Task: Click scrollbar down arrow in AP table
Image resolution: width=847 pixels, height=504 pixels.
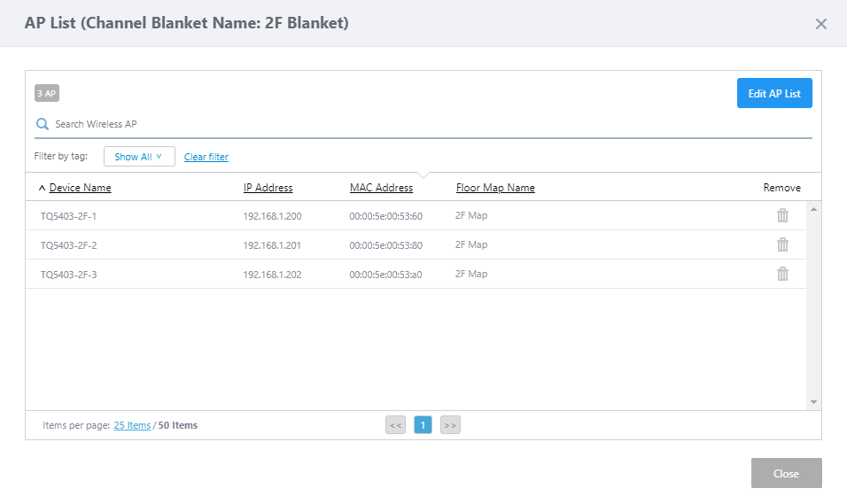Action: point(813,402)
